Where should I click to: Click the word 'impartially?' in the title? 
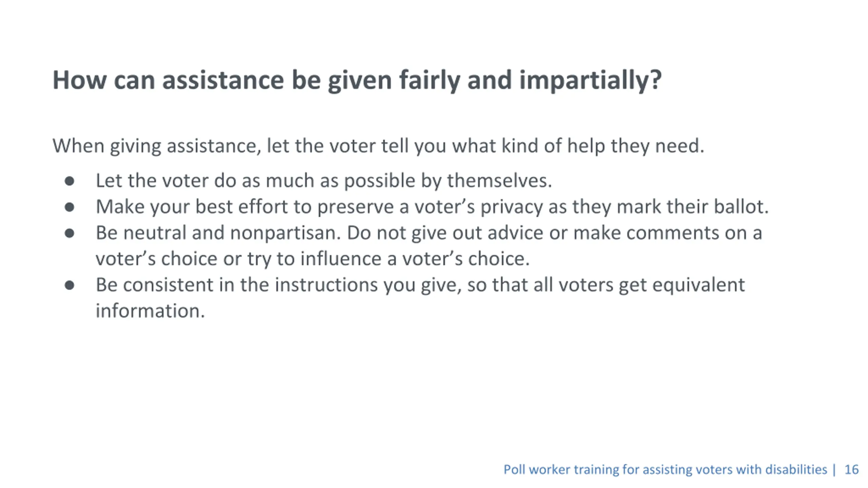[590, 81]
